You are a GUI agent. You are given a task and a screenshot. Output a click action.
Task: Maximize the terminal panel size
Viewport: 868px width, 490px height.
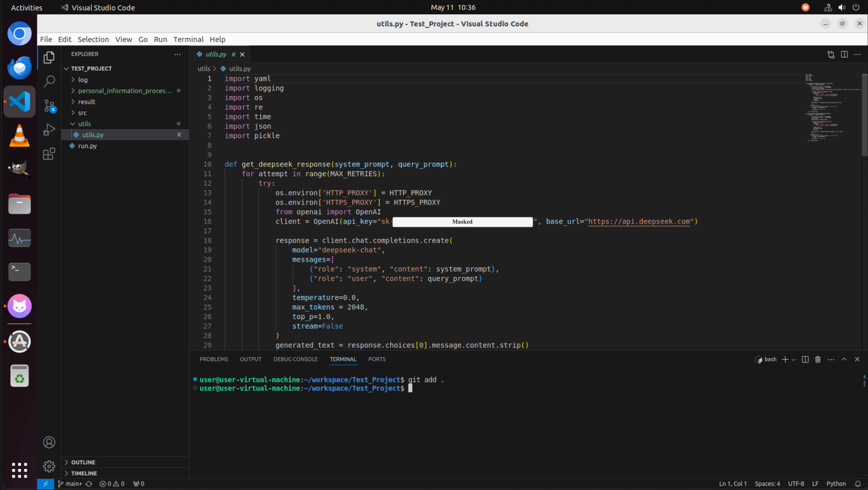[844, 359]
